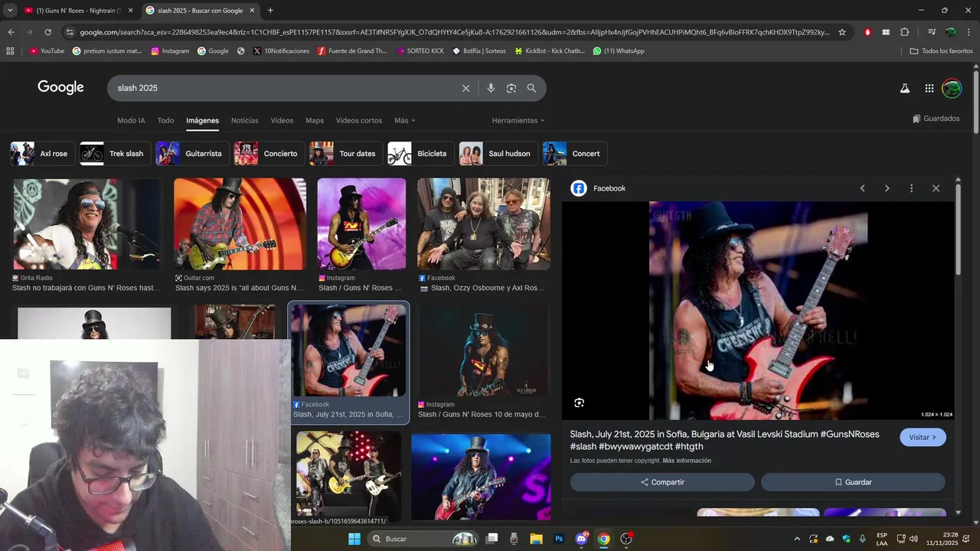View site information icon in address bar
The image size is (980, 551).
(70, 32)
